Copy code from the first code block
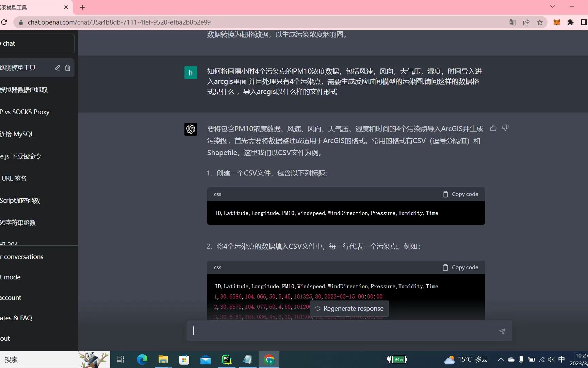588x368 pixels. [x=460, y=194]
